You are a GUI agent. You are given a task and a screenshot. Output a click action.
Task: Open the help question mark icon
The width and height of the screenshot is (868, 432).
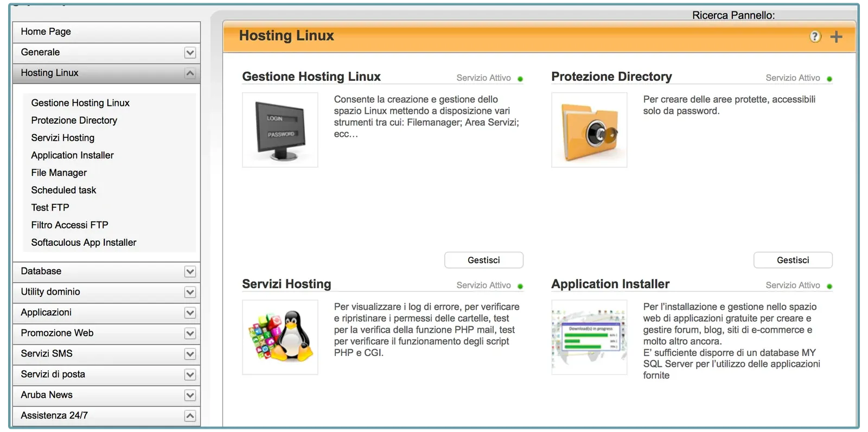[x=815, y=36]
